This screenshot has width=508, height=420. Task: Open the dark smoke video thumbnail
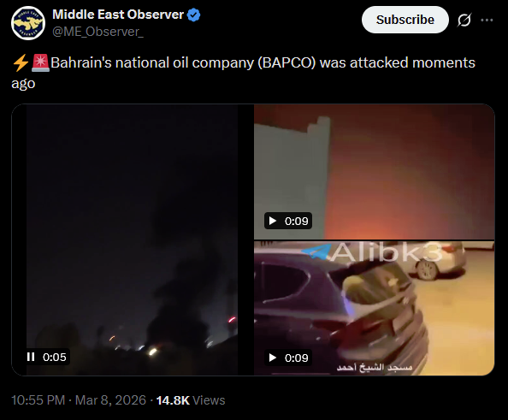click(x=133, y=240)
